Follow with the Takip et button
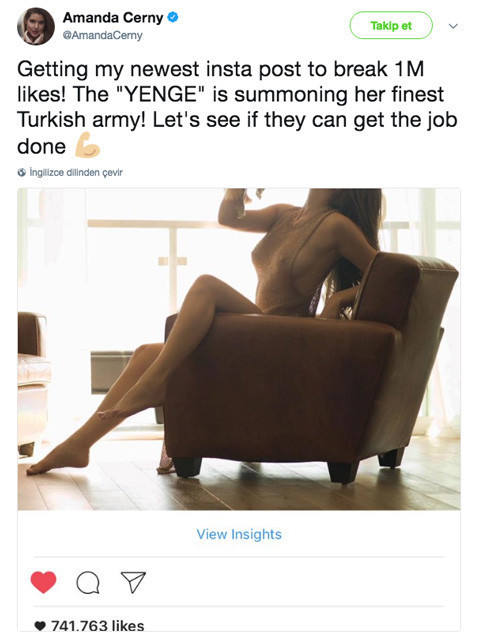The height and width of the screenshot is (640, 490). point(391,25)
